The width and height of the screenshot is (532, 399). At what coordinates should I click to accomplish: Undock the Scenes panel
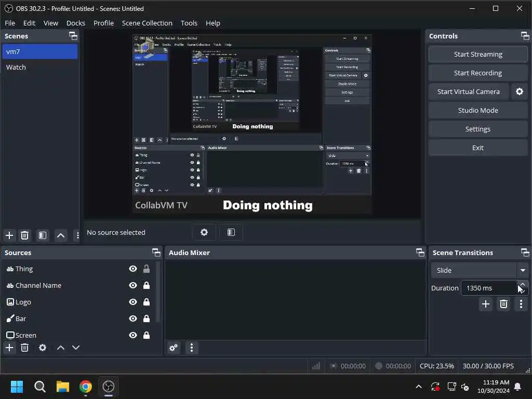click(x=73, y=36)
